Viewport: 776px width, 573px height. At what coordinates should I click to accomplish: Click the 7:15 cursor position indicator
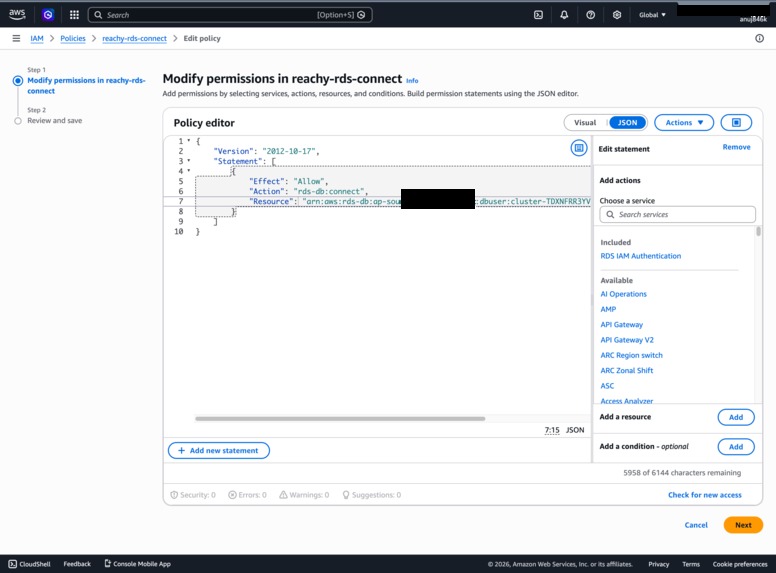pos(552,430)
